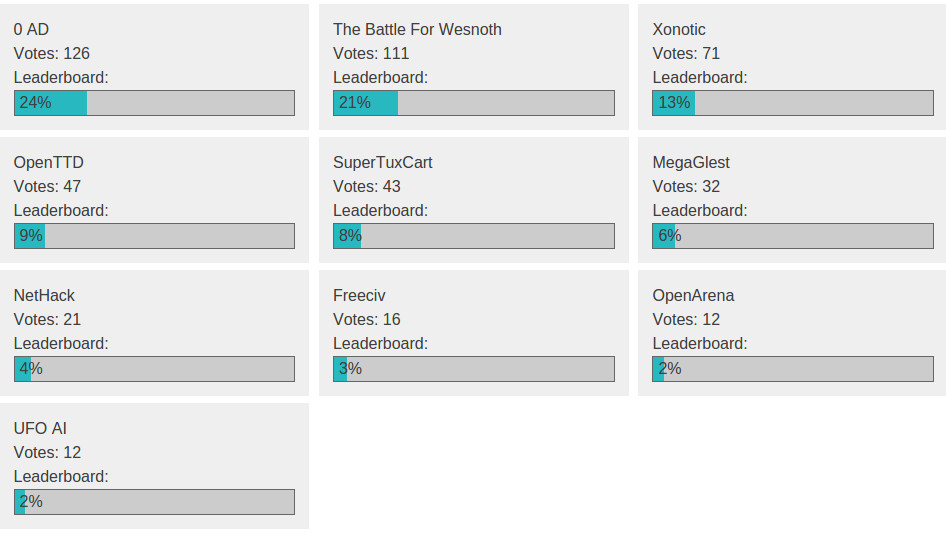Screen dimensions: 946x534
Task: Click the MegaGlest game title
Action: (691, 162)
